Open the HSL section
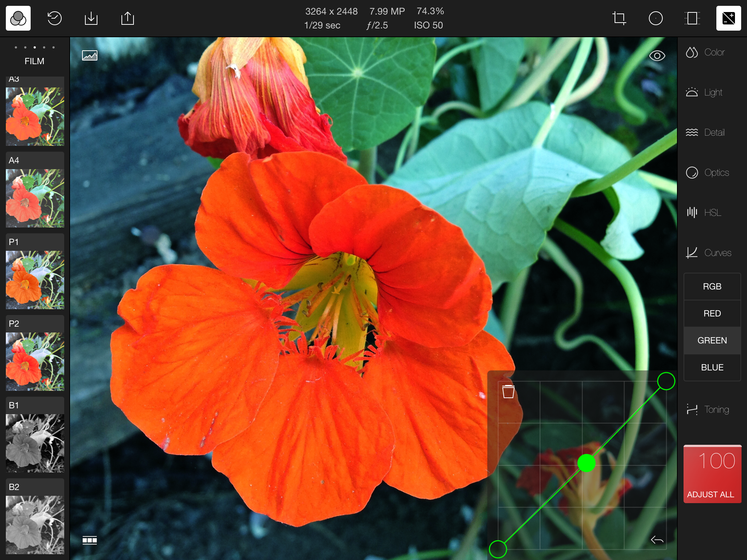The width and height of the screenshot is (747, 560). (704, 213)
